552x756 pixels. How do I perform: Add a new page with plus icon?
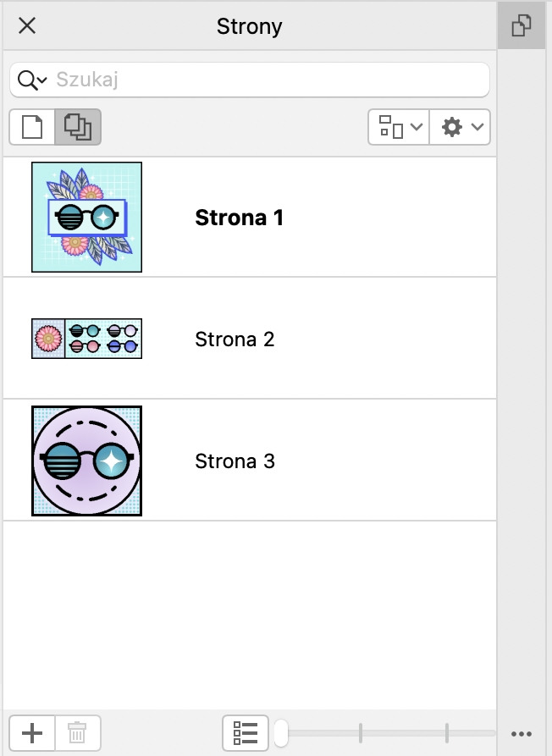(32, 732)
